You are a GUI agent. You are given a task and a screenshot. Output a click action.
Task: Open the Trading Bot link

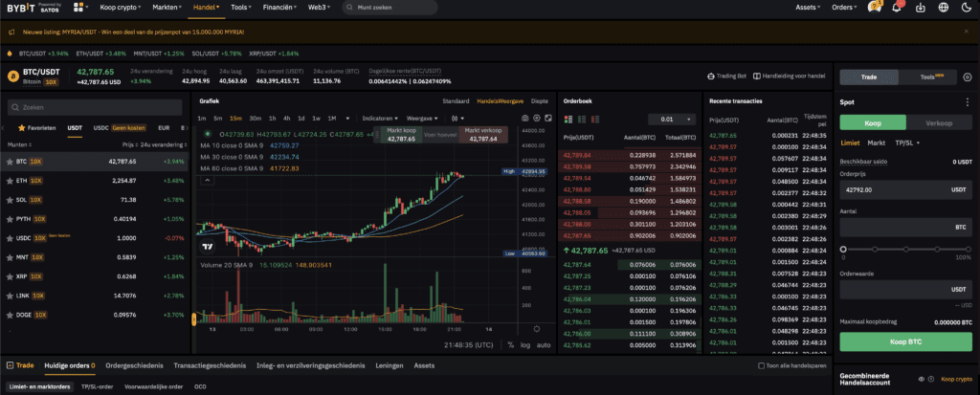point(726,76)
